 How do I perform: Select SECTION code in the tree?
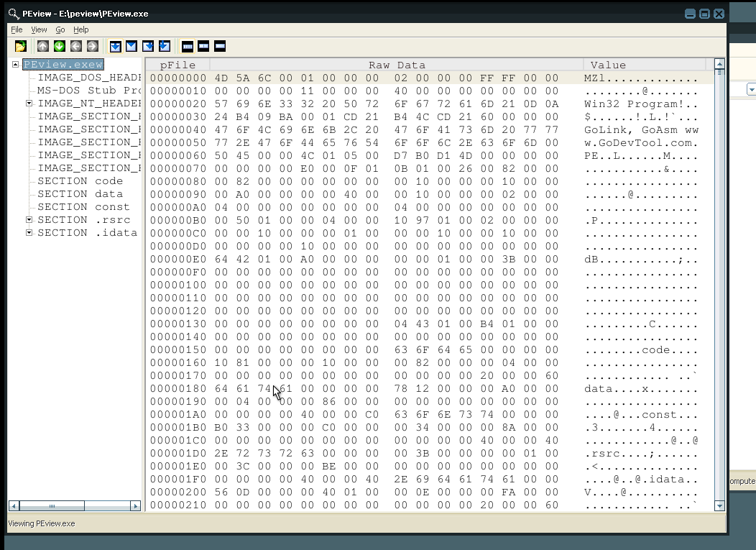point(80,181)
